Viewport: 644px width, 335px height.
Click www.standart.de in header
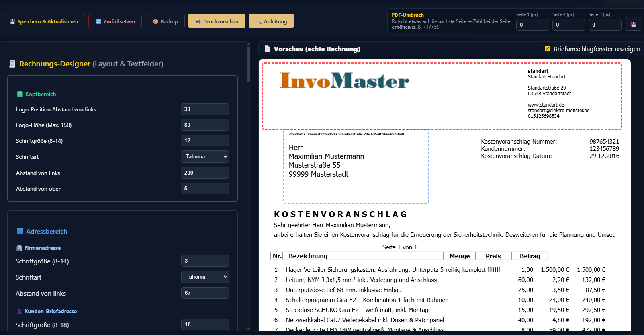click(x=546, y=105)
